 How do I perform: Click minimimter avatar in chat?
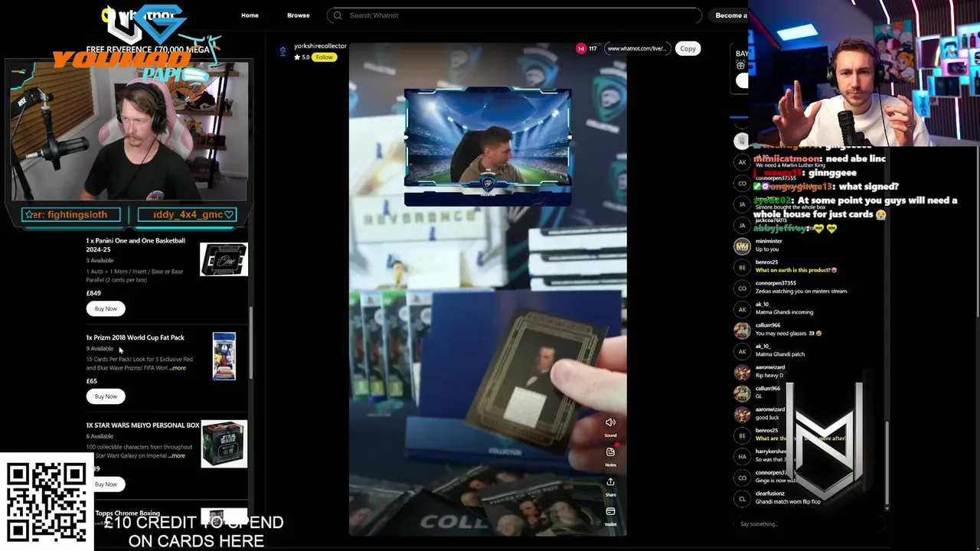coord(741,246)
